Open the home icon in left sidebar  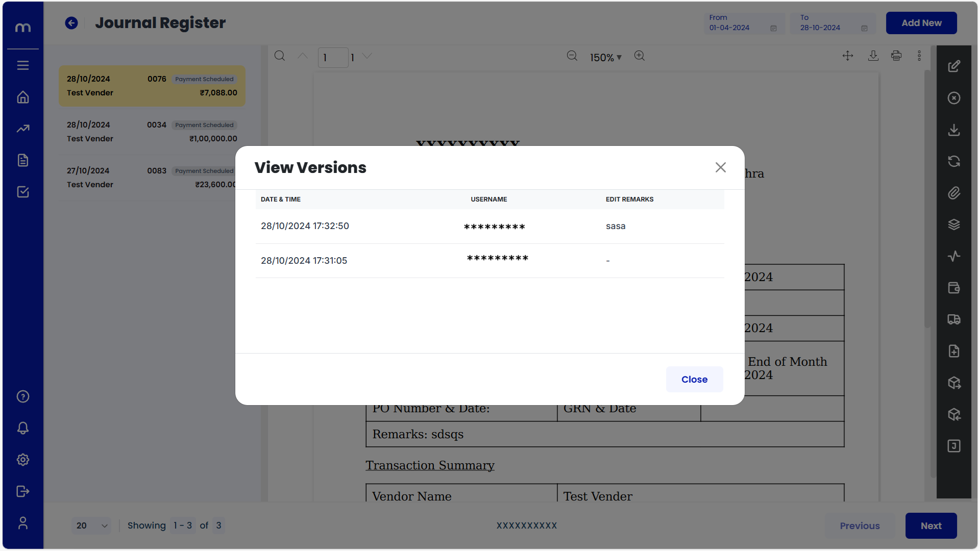[23, 97]
